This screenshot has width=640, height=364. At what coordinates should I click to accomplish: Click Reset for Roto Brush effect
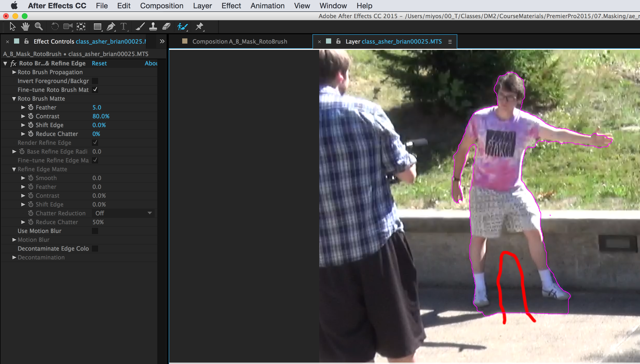(x=99, y=63)
